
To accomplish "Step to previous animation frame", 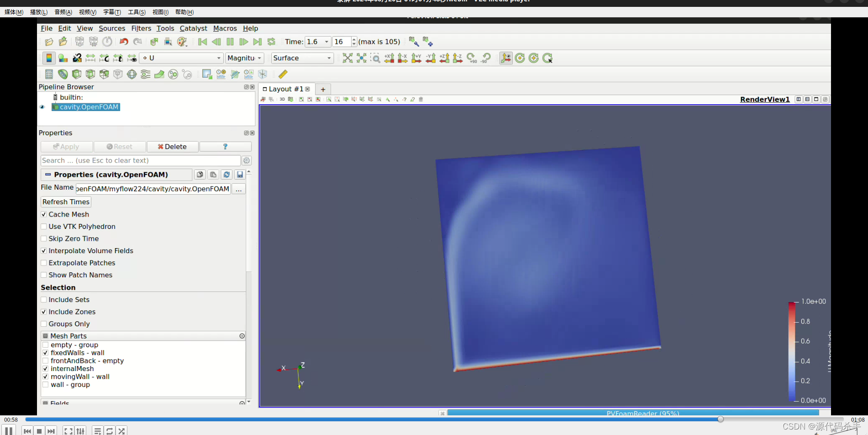I will click(x=216, y=42).
